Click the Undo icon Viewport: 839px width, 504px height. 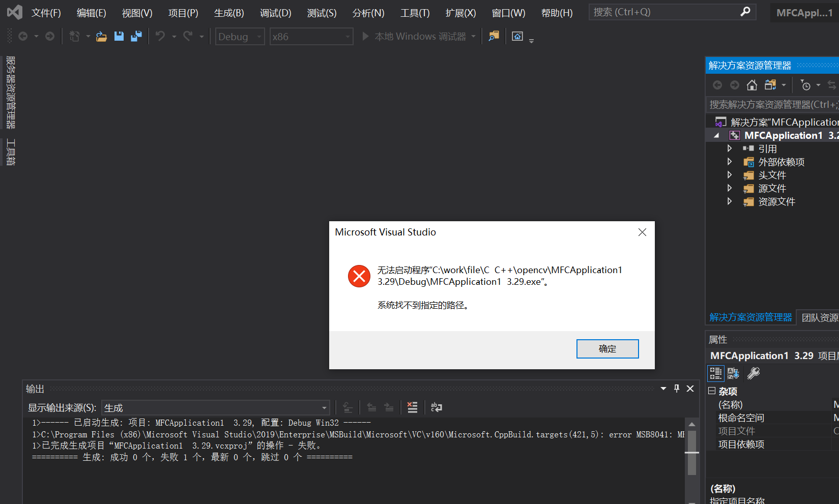pyautogui.click(x=160, y=36)
